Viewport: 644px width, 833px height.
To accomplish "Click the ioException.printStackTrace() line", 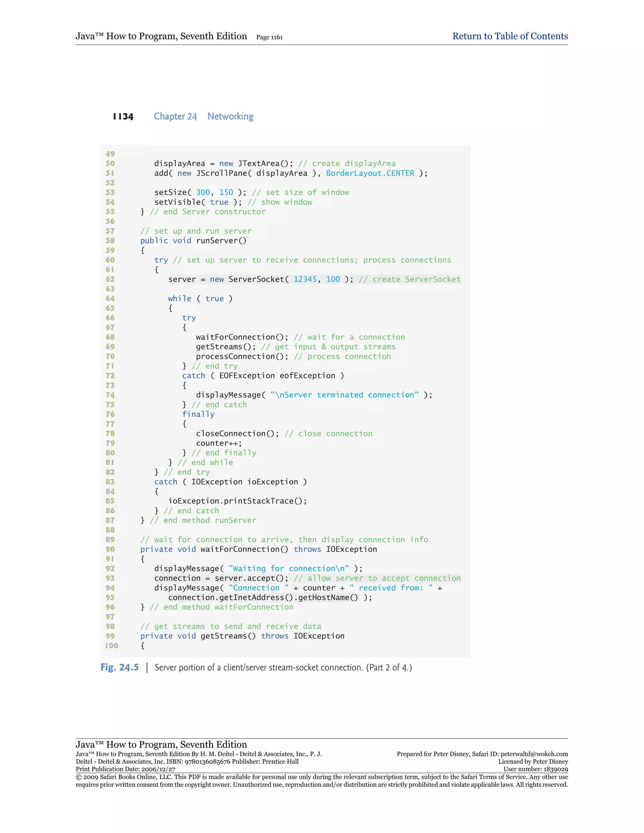I will [237, 501].
